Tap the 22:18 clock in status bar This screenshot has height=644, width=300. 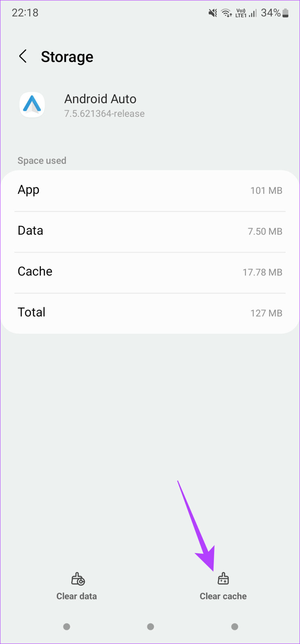pos(25,13)
